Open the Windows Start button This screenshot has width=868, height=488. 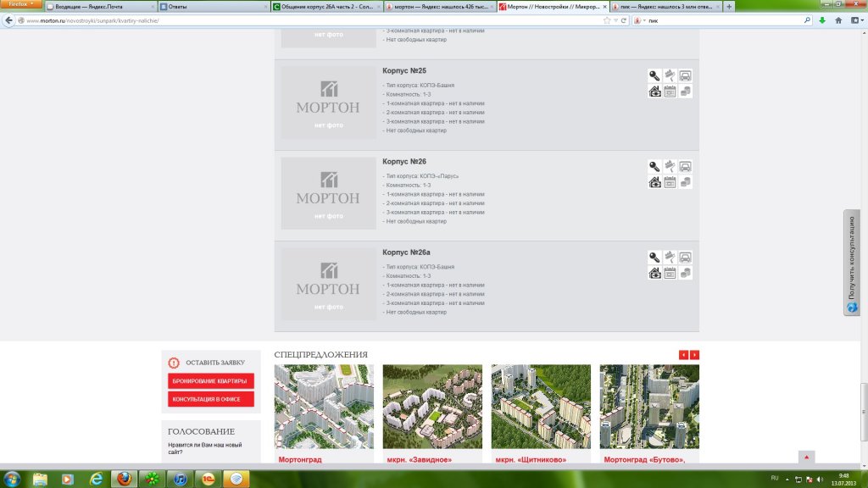tap(12, 480)
